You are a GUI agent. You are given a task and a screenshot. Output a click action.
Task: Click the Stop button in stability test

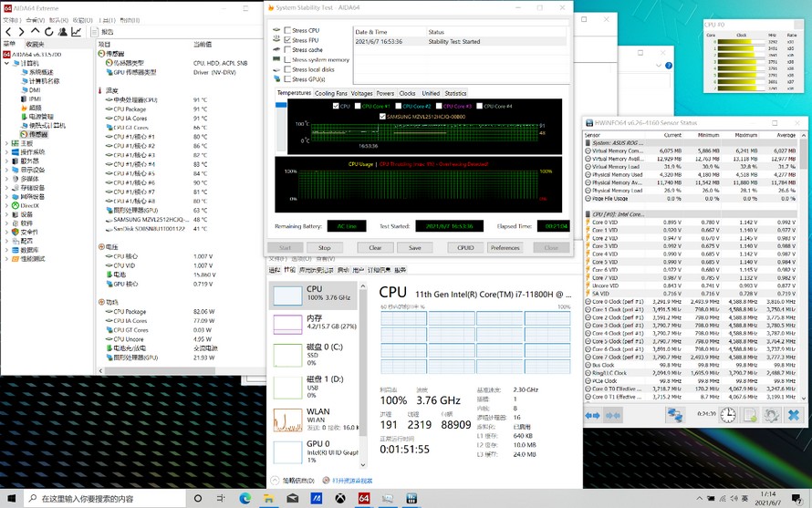tap(324, 248)
